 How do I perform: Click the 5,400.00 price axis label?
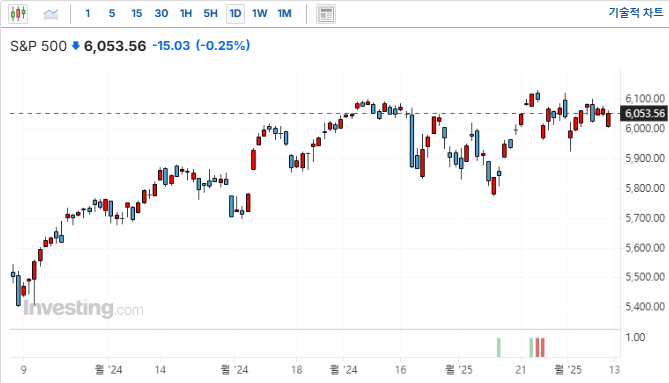click(x=645, y=307)
